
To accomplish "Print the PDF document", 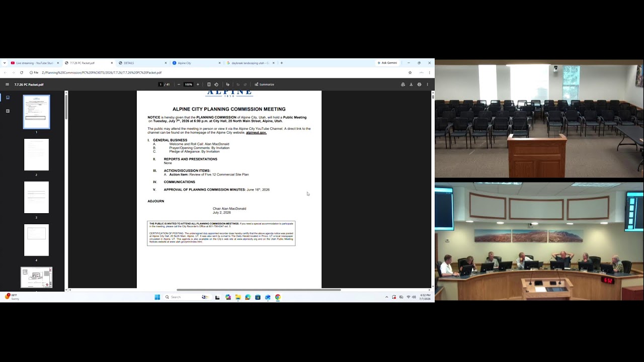I will tap(419, 84).
